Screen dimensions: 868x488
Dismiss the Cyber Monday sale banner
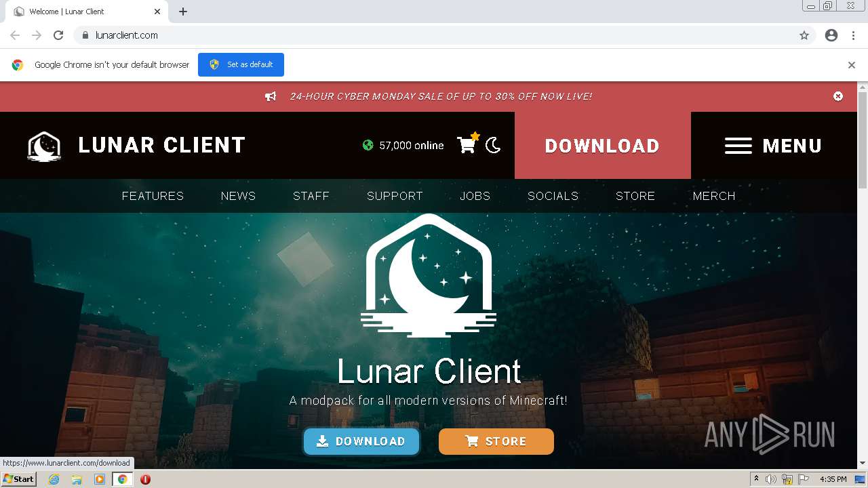click(838, 96)
